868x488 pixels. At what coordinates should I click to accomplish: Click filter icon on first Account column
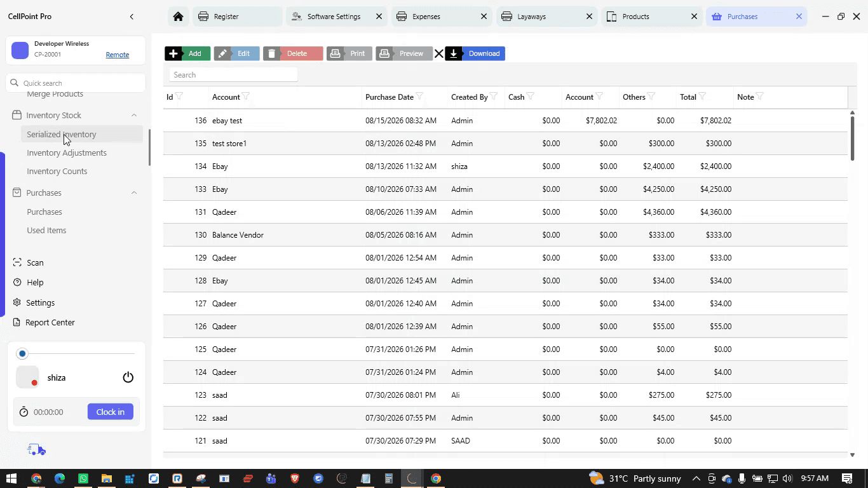click(x=246, y=97)
